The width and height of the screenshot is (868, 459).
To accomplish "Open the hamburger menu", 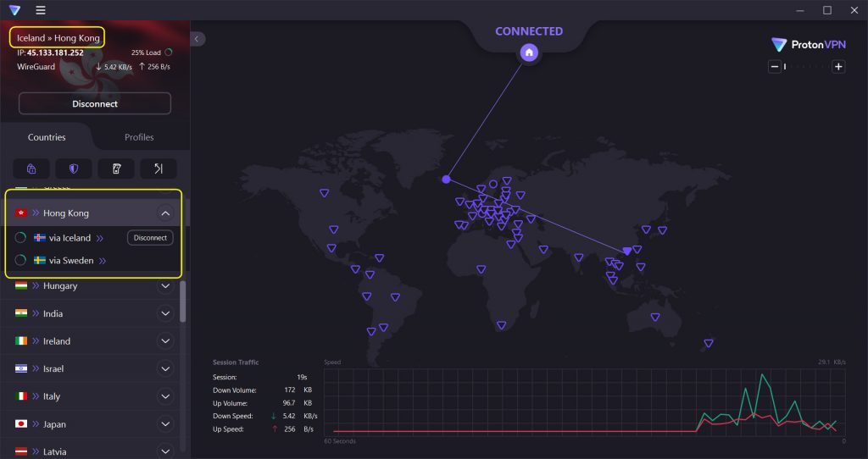I will [x=41, y=10].
